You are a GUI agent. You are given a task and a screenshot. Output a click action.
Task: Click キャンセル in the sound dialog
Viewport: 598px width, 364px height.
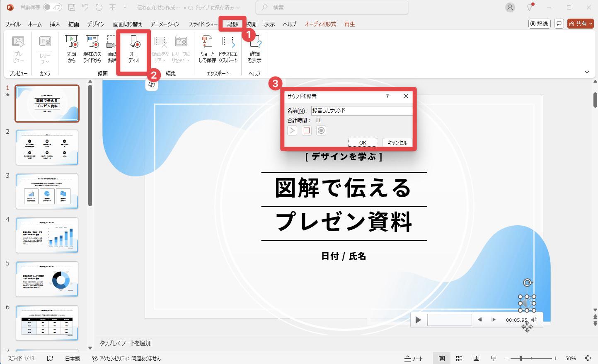coord(397,142)
